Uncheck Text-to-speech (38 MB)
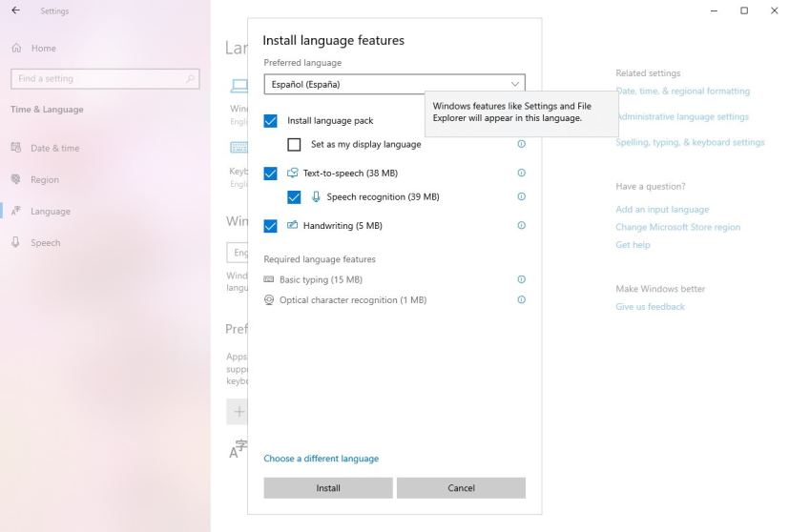 coord(270,173)
